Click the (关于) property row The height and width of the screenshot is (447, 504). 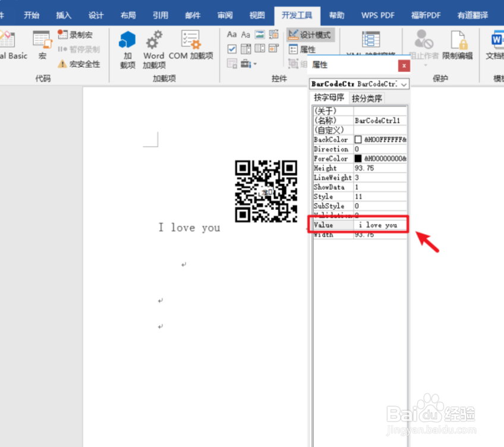coord(360,111)
